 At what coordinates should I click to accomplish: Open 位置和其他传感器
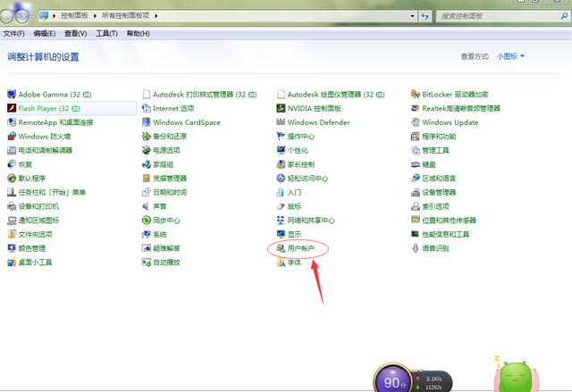tap(443, 220)
